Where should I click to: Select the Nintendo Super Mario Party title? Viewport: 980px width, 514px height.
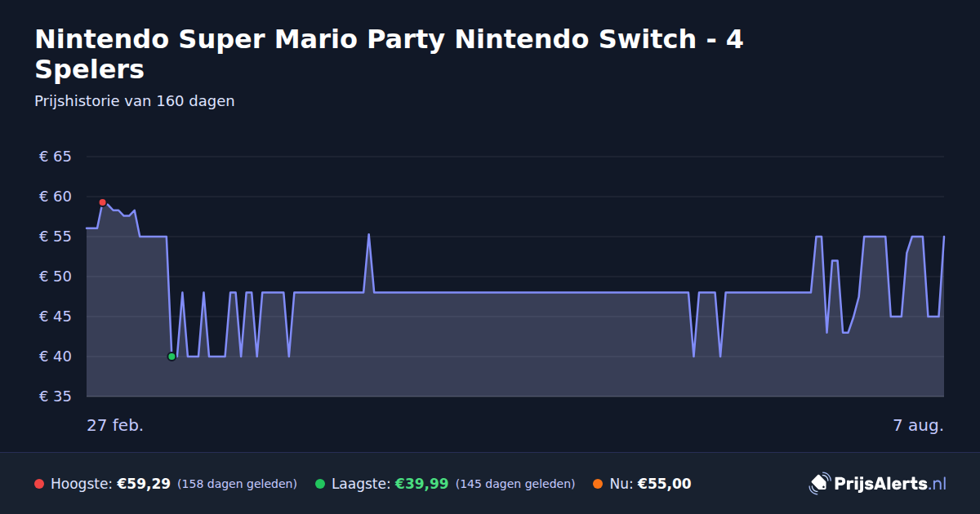point(389,54)
